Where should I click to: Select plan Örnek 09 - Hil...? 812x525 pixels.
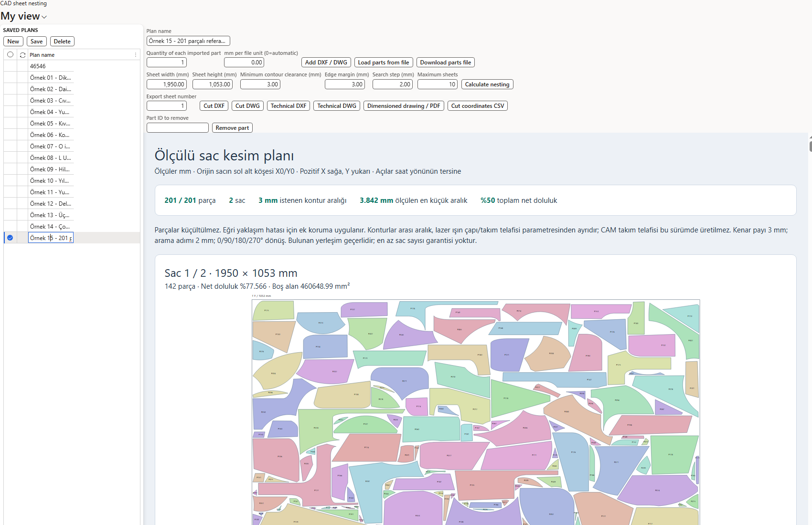[x=51, y=169]
